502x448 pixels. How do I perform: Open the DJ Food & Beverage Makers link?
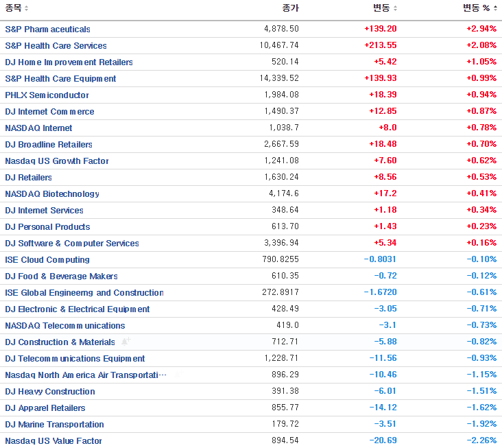pos(62,276)
